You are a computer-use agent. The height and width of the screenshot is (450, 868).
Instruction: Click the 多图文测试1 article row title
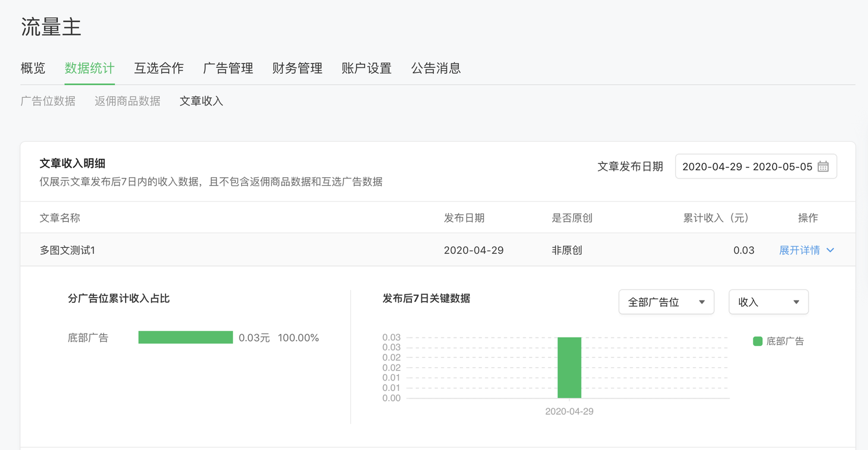point(67,250)
